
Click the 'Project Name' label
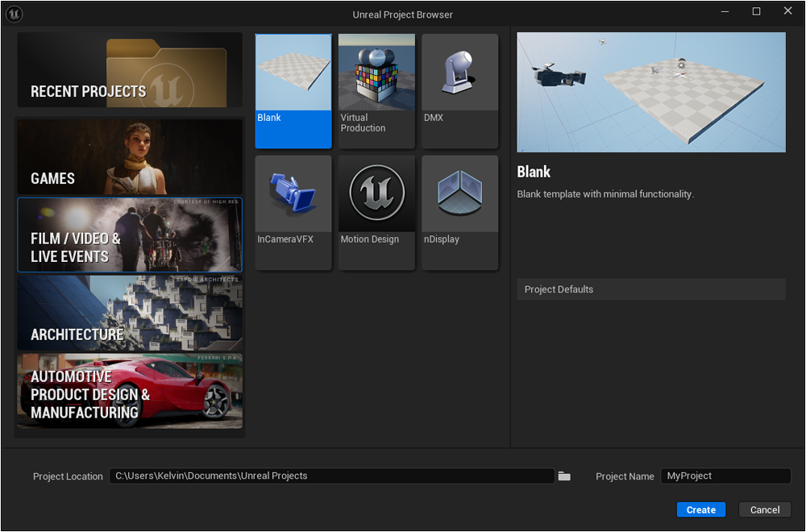click(x=625, y=476)
